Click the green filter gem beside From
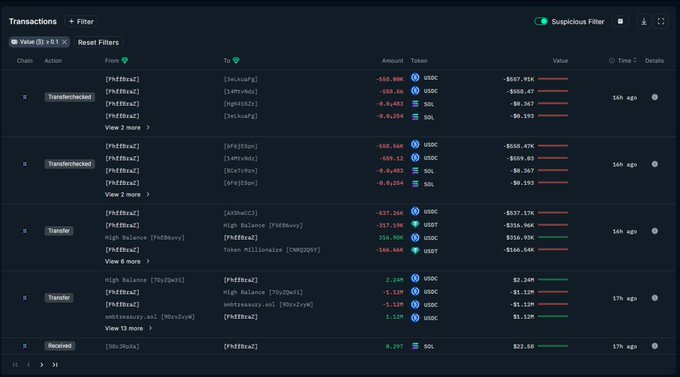 click(x=124, y=60)
